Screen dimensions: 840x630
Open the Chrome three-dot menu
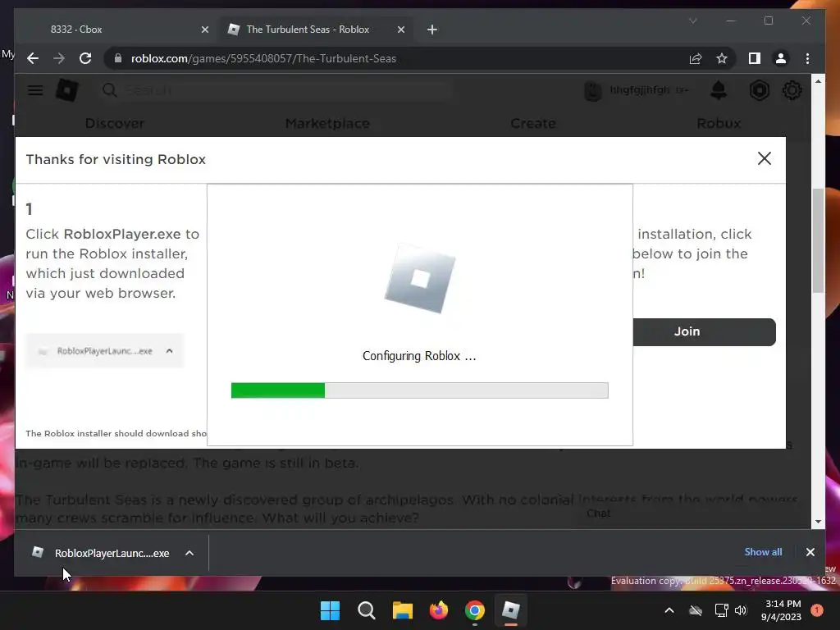click(807, 58)
